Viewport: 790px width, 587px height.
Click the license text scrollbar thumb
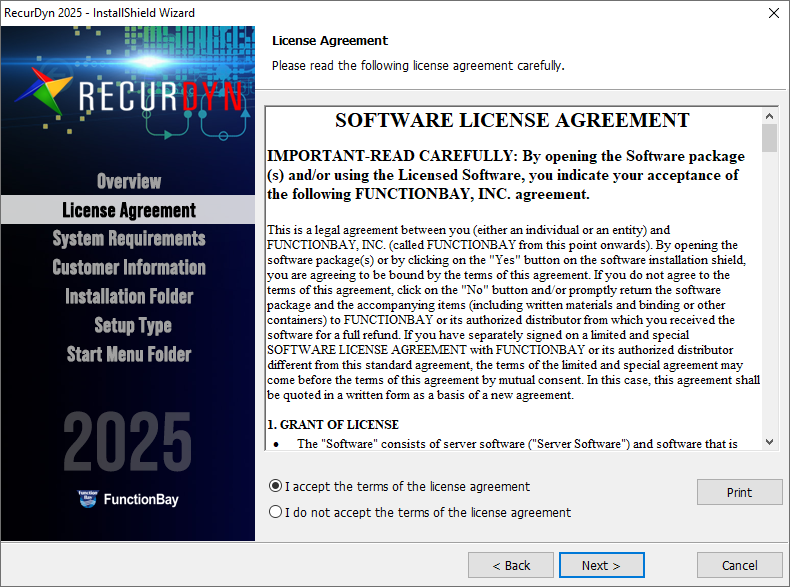click(769, 138)
